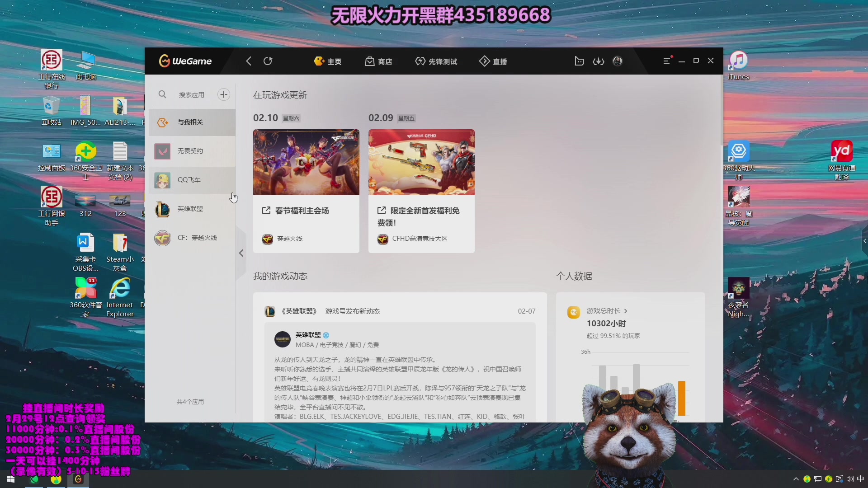Open the 回收站 recycle bin
868x488 pixels.
52,111
